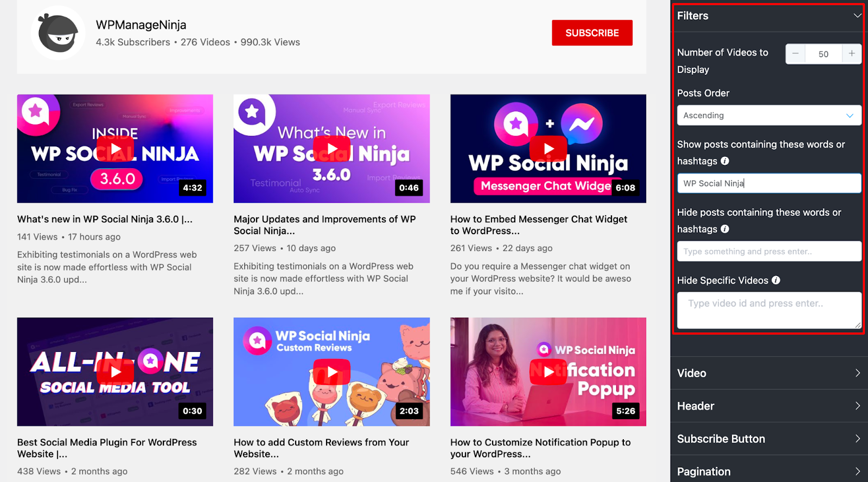The image size is (868, 482).
Task: Click the '438 Views • 2 months ago' text
Action: [72, 472]
